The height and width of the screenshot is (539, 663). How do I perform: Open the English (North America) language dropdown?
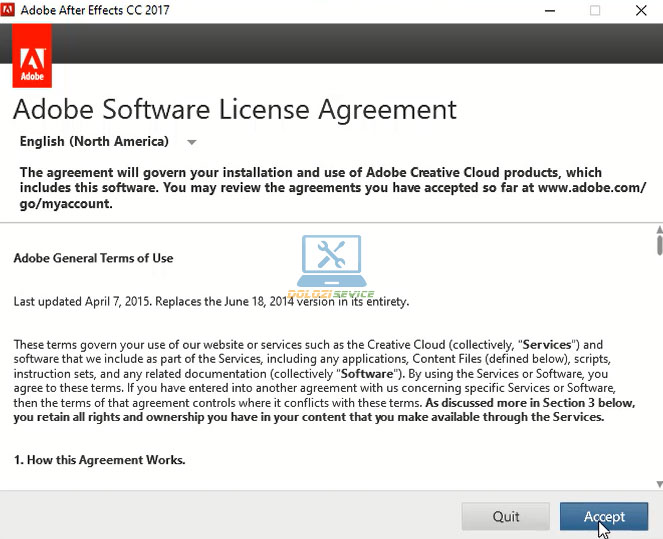pyautogui.click(x=94, y=142)
